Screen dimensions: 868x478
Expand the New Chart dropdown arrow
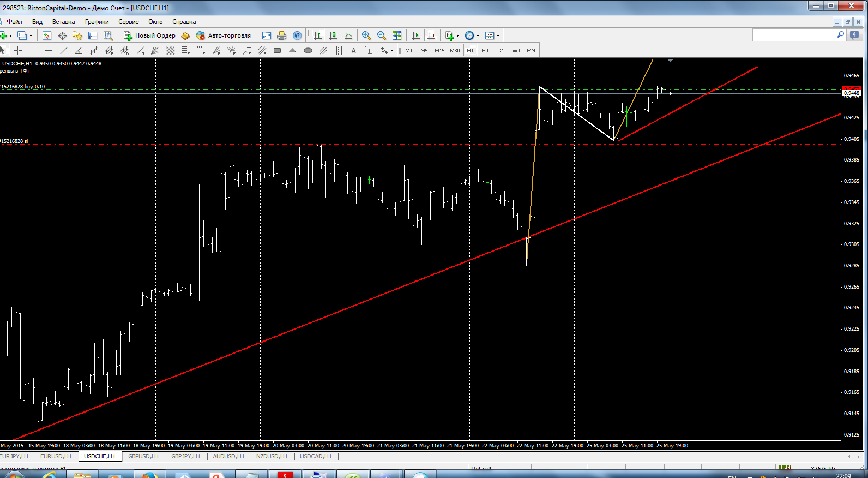(x=11, y=35)
